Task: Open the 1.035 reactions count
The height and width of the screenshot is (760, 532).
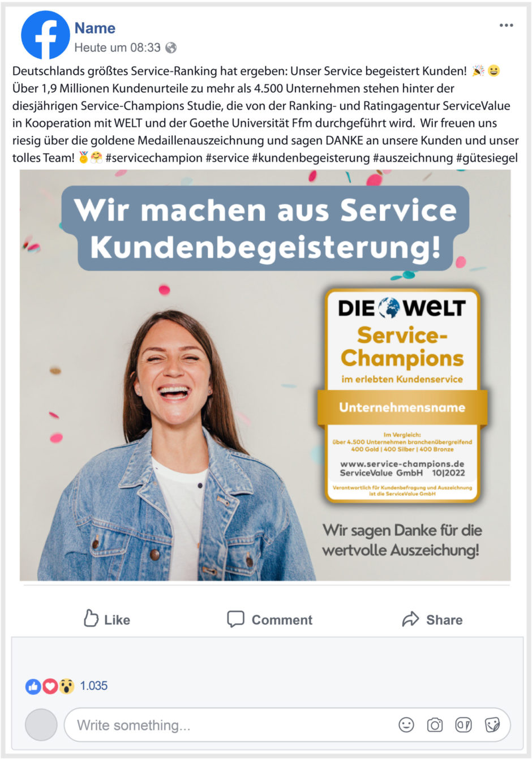Action: pyautogui.click(x=93, y=686)
